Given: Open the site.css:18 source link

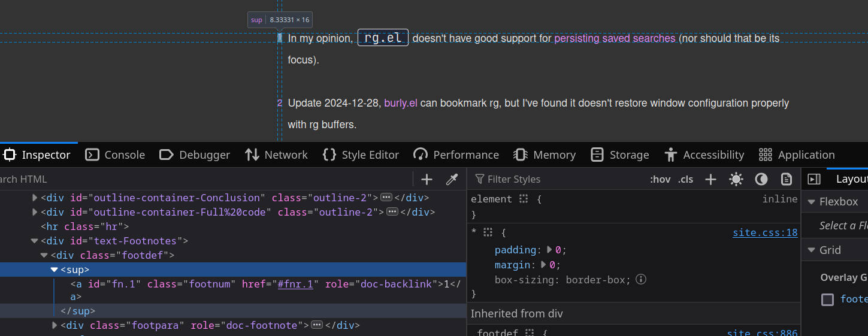Looking at the screenshot, I should [x=765, y=232].
